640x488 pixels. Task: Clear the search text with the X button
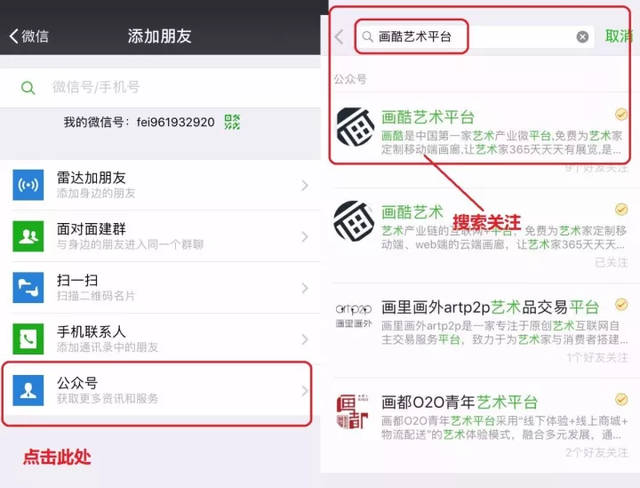tap(582, 37)
